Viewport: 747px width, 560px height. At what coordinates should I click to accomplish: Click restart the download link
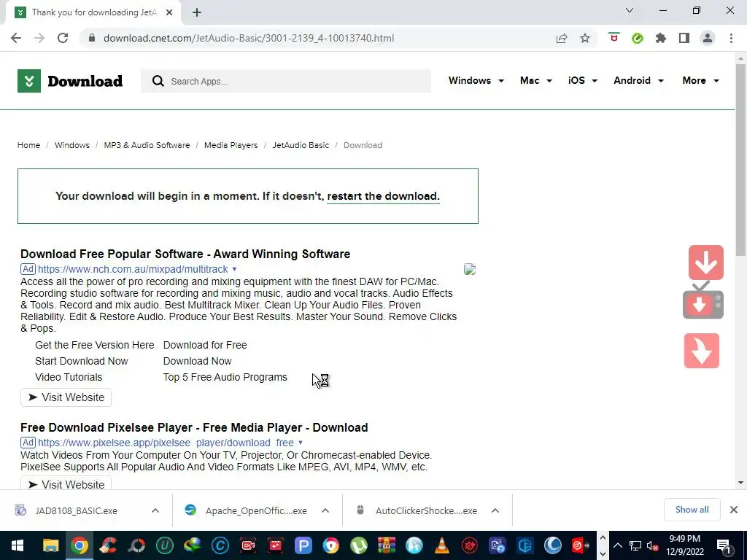[383, 196]
